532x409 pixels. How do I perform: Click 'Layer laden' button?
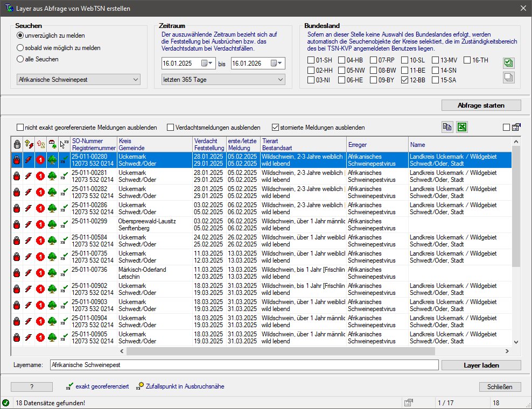point(481,365)
